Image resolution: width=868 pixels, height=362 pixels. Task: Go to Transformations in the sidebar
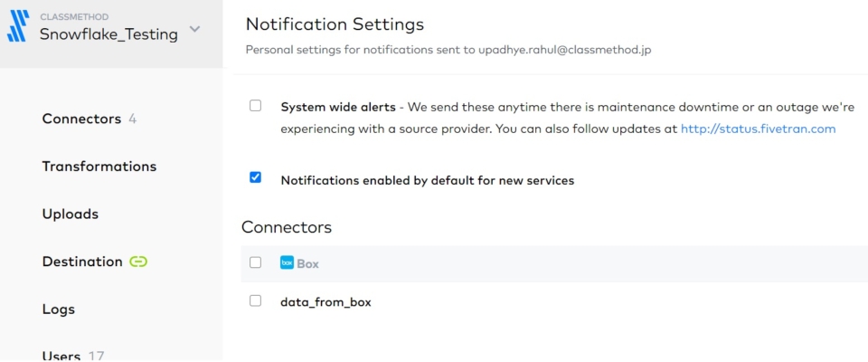99,167
